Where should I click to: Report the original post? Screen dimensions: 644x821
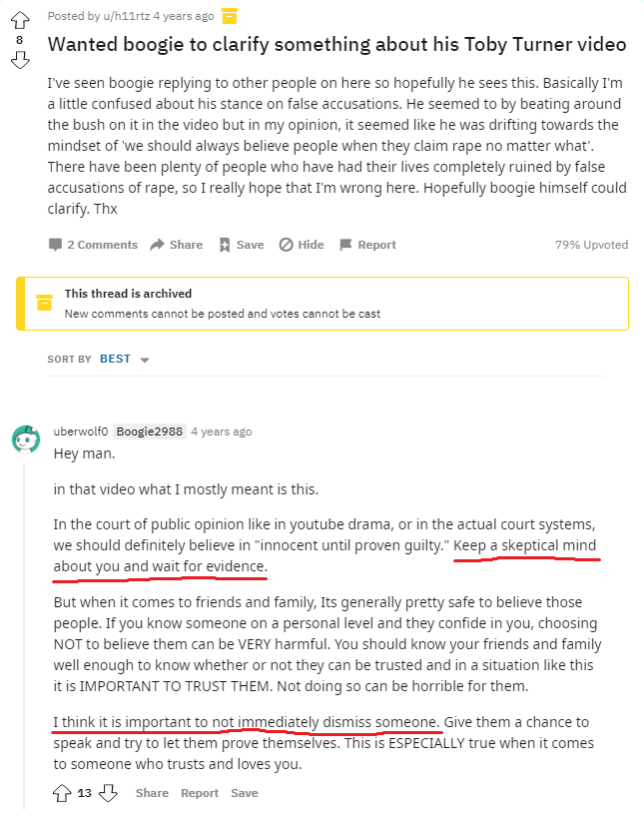click(x=367, y=245)
